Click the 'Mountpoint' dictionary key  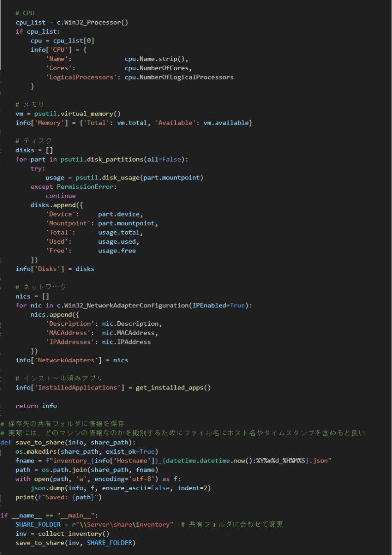click(x=68, y=223)
